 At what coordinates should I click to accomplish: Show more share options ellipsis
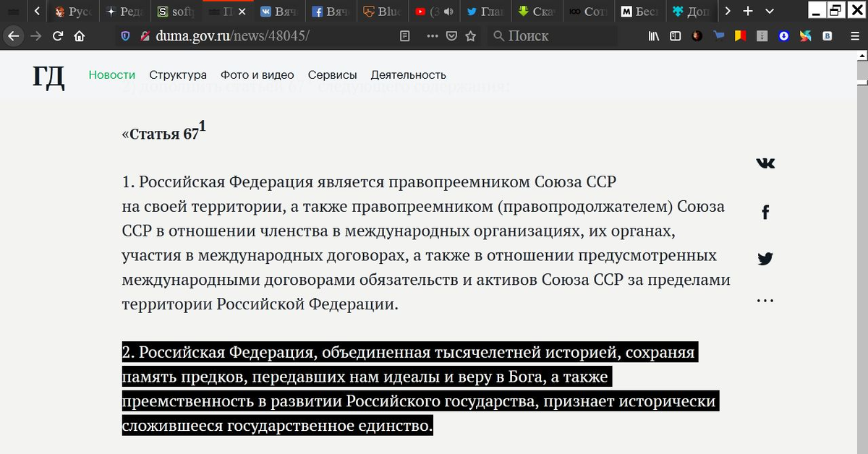(x=765, y=301)
